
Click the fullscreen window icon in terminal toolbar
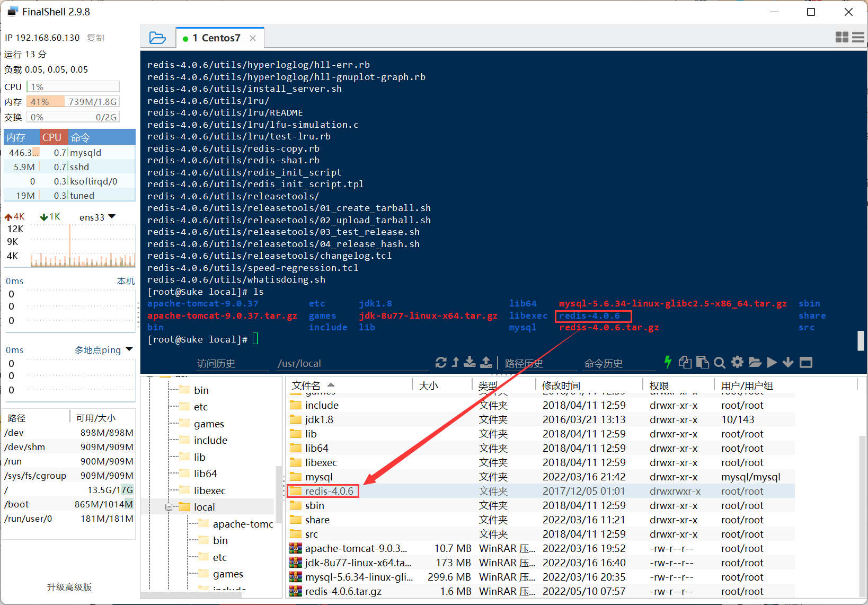pos(806,362)
